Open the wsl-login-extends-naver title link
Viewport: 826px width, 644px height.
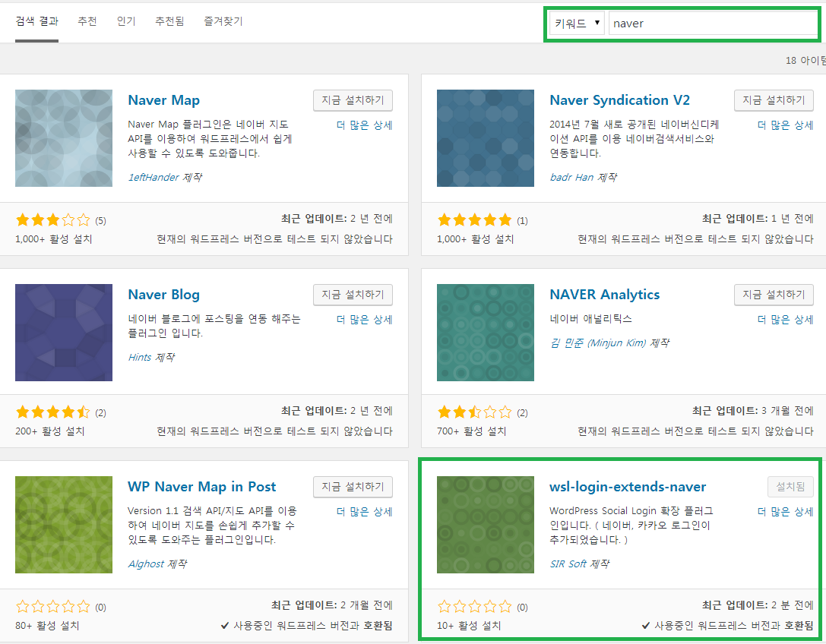[x=628, y=487]
